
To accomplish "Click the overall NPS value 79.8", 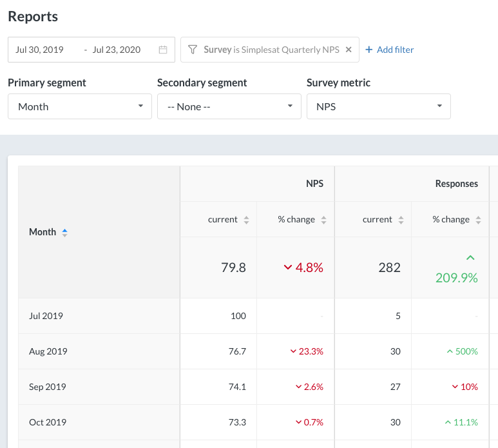I will [x=233, y=268].
